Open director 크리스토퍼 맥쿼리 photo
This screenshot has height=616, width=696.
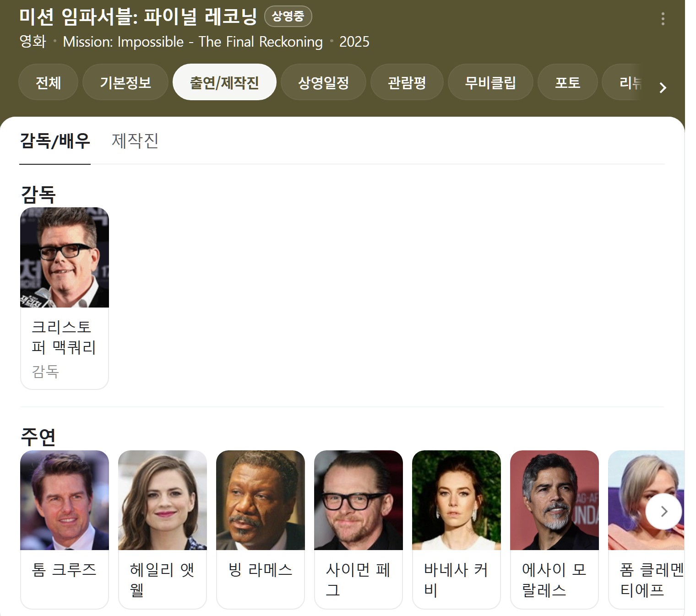(65, 257)
